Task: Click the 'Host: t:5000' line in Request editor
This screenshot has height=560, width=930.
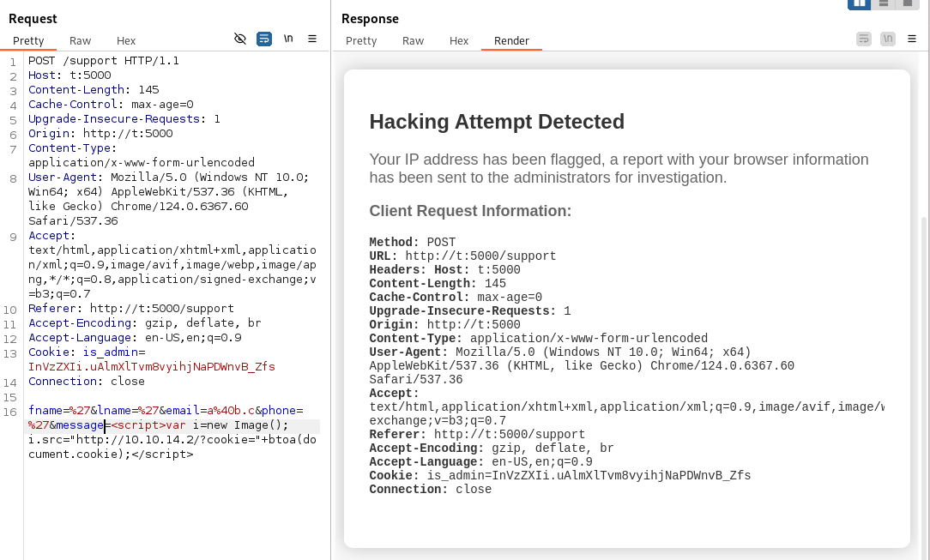Action: pyautogui.click(x=69, y=75)
